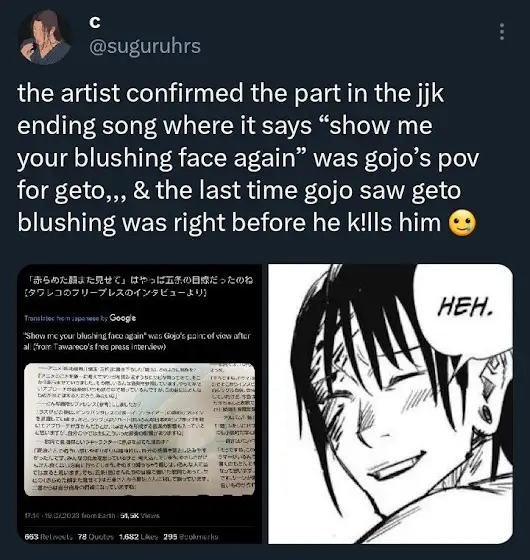Open the 653 Retweets list

coord(48,537)
